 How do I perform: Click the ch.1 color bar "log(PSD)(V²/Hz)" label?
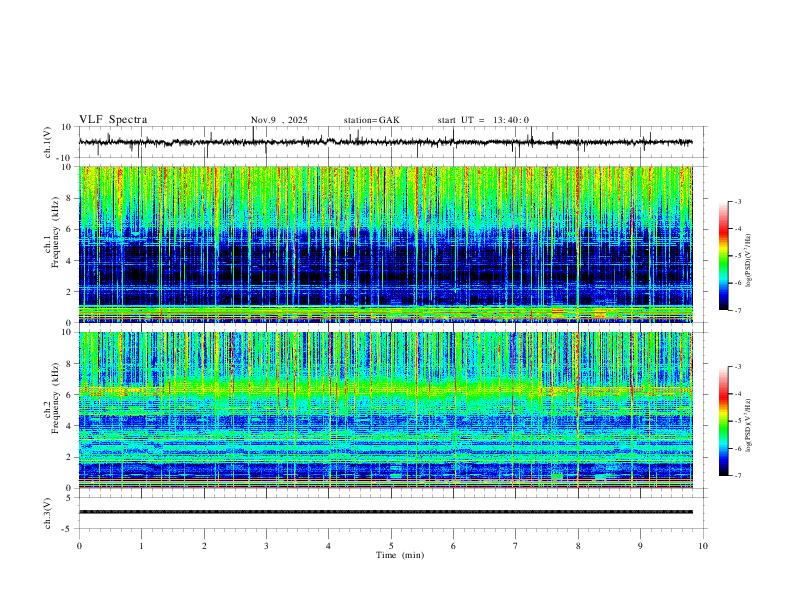(749, 261)
